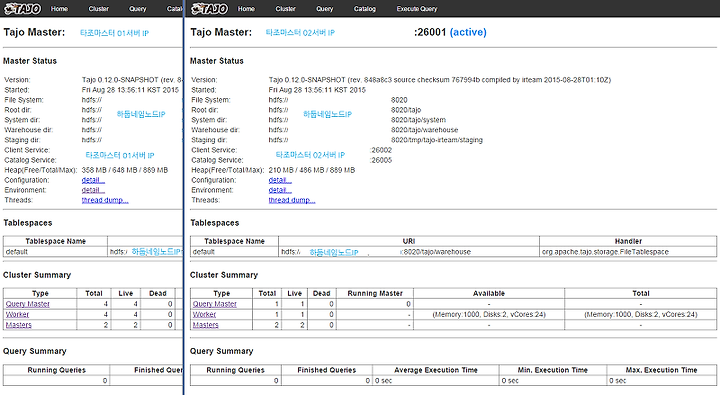Open Masters link in left window
This screenshot has height=395, width=720.
click(19, 325)
